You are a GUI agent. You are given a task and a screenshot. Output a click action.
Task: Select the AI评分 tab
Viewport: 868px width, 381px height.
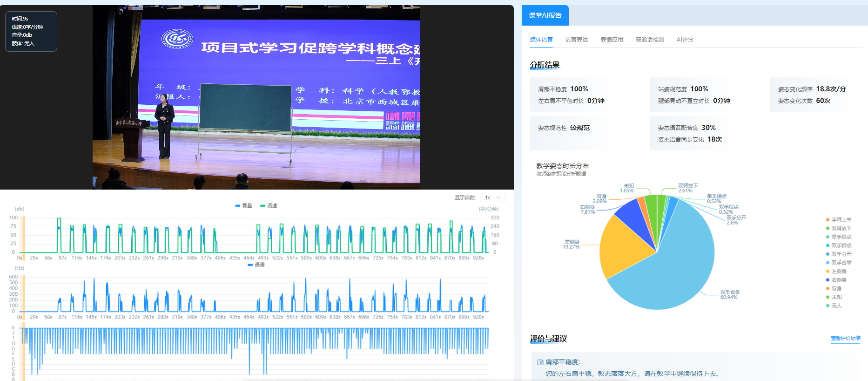coord(685,40)
